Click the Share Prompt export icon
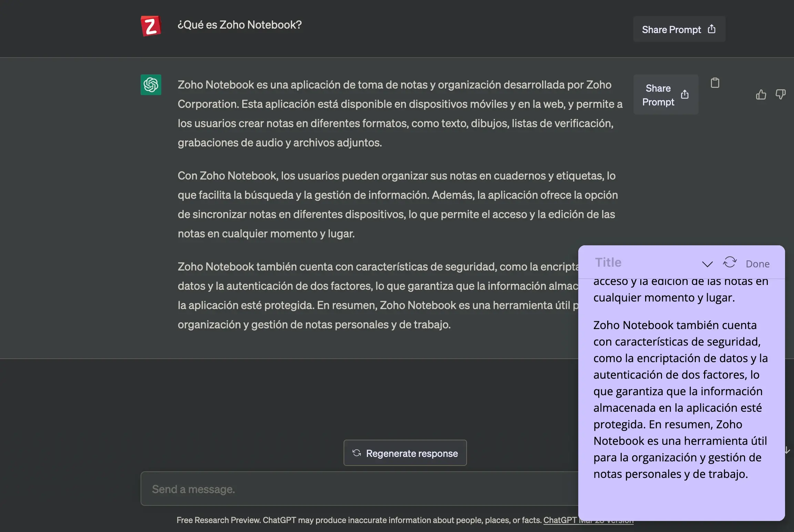 [711, 29]
